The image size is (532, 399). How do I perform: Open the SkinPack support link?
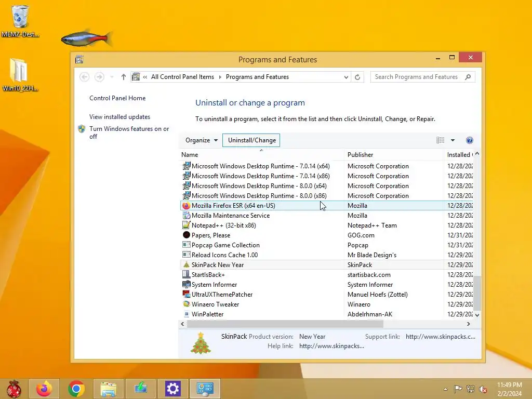pyautogui.click(x=441, y=337)
